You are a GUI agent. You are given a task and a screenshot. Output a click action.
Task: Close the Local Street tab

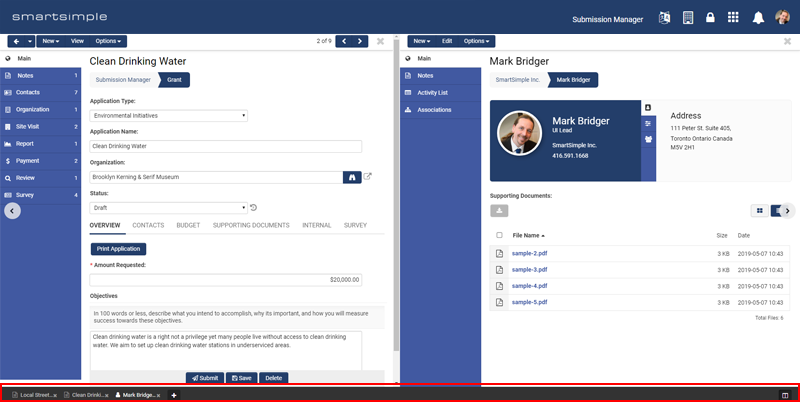[55, 395]
